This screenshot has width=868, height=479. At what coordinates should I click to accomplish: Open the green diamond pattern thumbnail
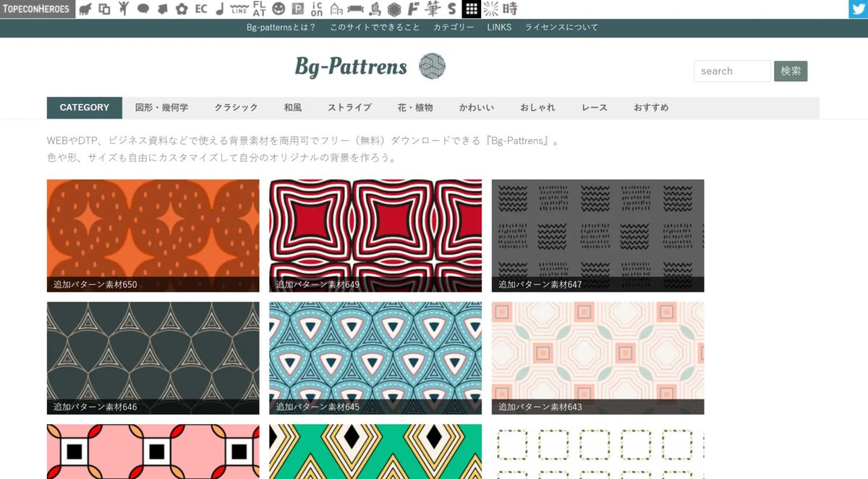tap(375, 452)
